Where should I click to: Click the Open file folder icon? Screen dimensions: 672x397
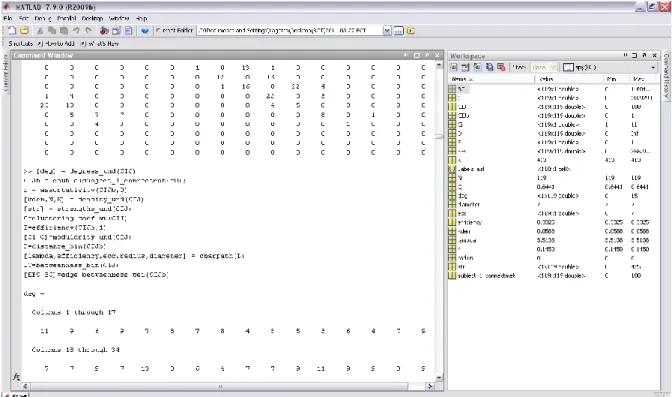[x=24, y=30]
